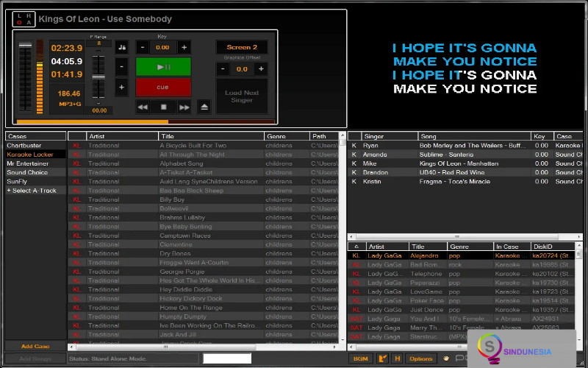The width and height of the screenshot is (588, 368).
Task: Increase the Key value with plus
Action: click(x=184, y=47)
